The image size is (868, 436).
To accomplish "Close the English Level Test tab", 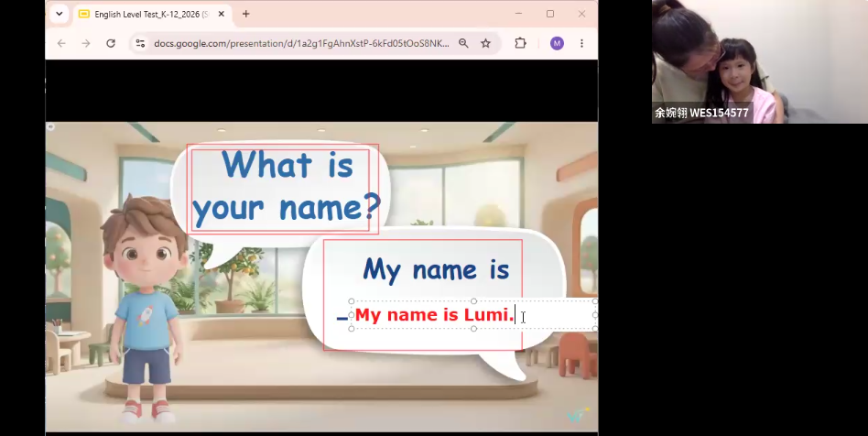I will click(x=222, y=14).
